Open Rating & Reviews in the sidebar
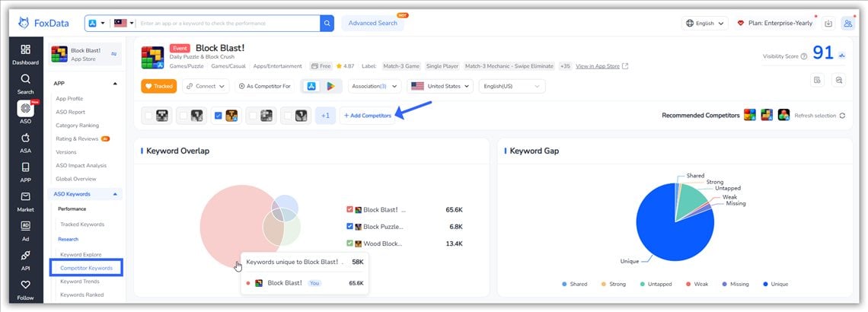868x312 pixels. point(77,138)
